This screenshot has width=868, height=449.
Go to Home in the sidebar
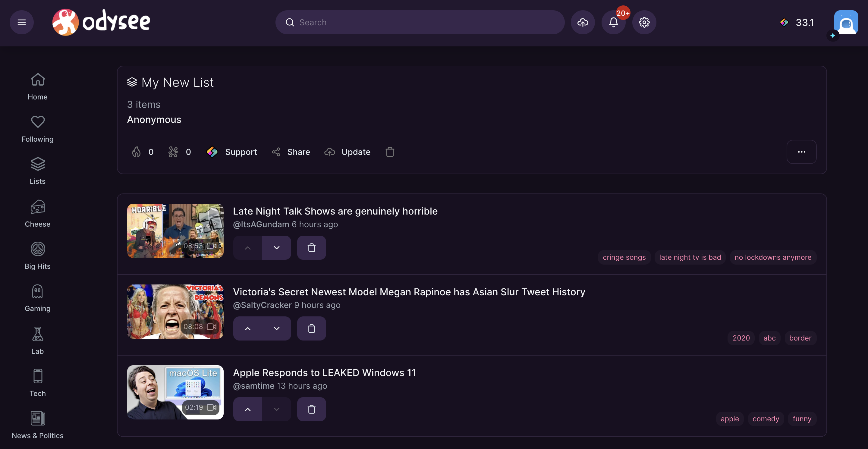(37, 87)
